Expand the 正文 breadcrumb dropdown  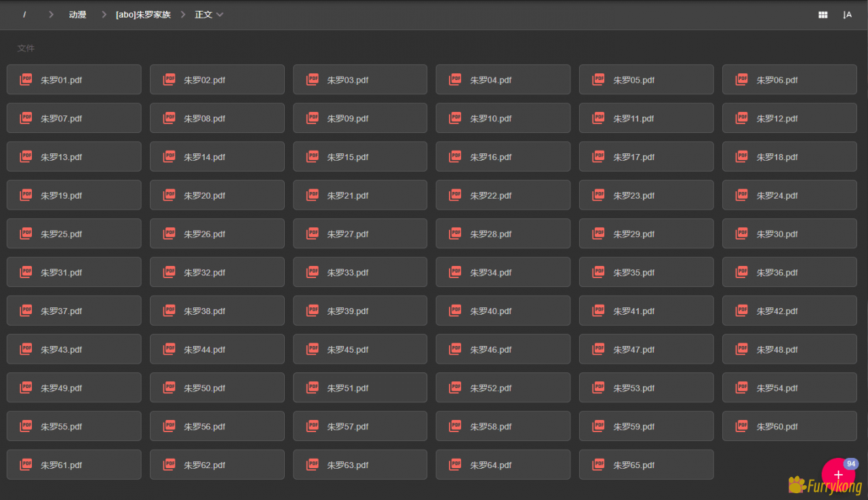[219, 15]
